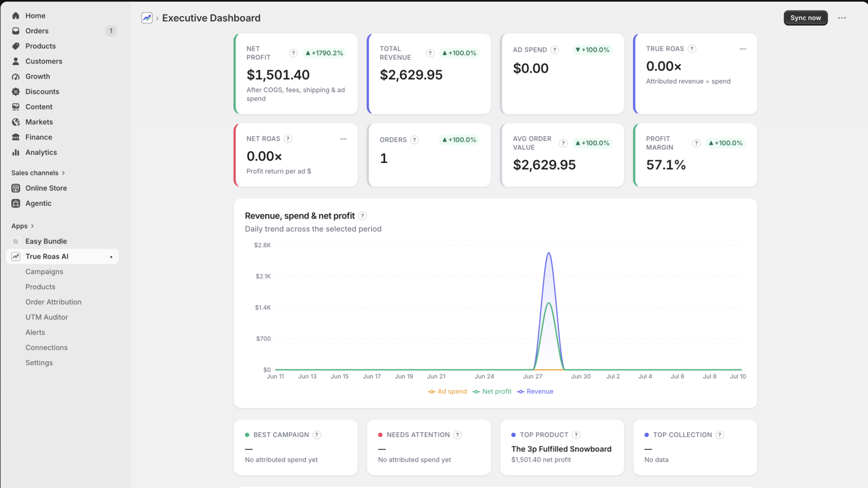Screen dimensions: 868x488
Task: Open the Home sidebar icon
Action: pyautogui.click(x=16, y=16)
